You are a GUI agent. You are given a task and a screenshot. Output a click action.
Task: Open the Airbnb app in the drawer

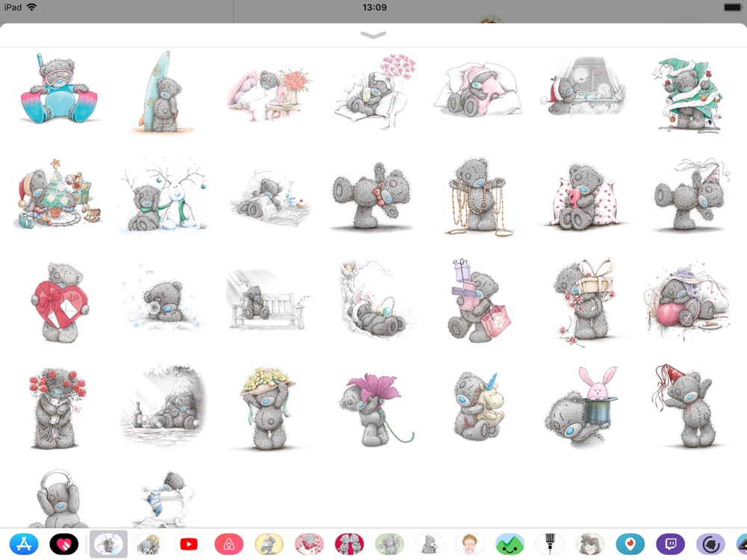[x=229, y=544]
